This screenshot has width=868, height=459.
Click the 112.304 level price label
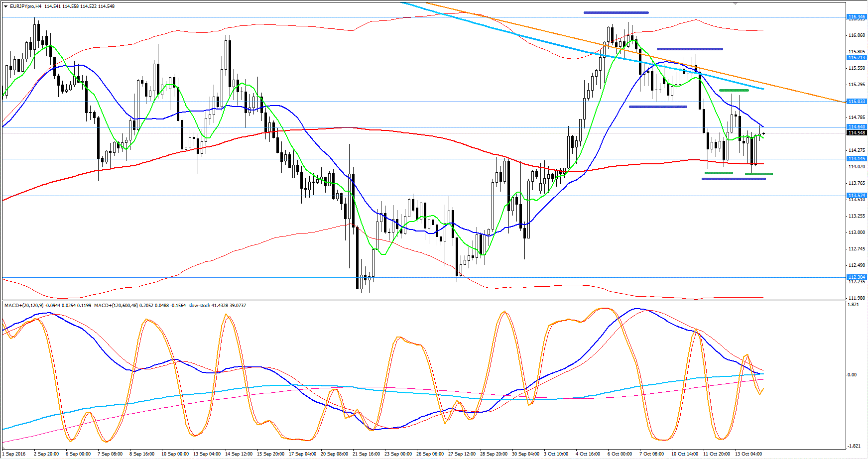pos(857,277)
